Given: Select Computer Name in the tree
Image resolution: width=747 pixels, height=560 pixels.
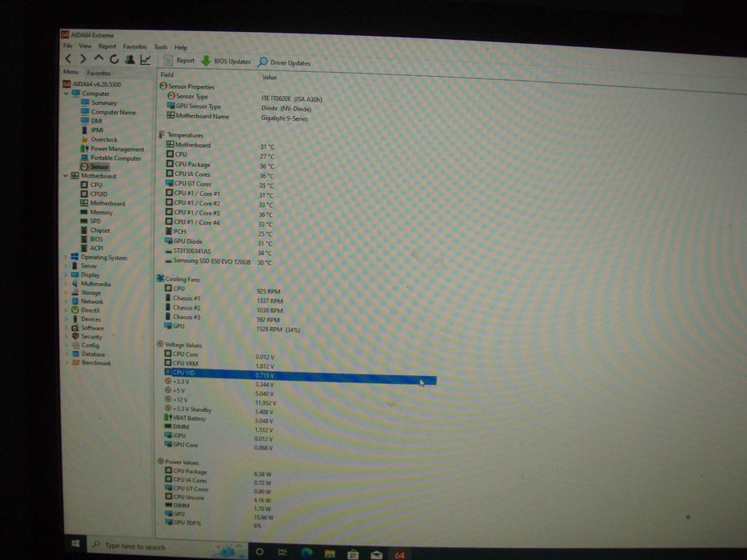Looking at the screenshot, I should pos(108,112).
